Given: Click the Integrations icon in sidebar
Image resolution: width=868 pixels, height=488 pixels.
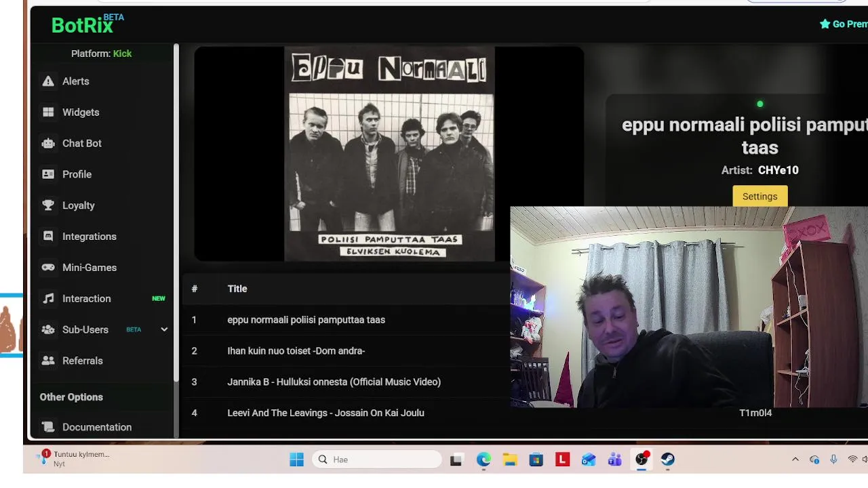Looking at the screenshot, I should (48, 237).
